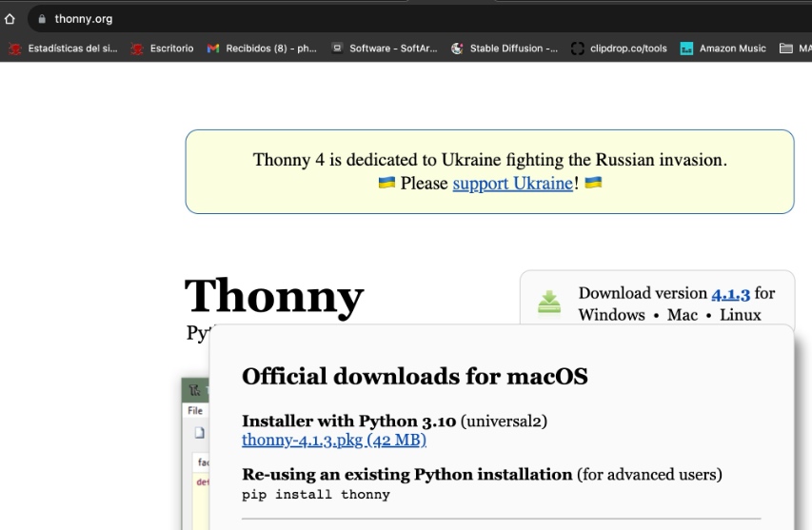
Task: Open the Escritorio bookmark
Action: [162, 49]
